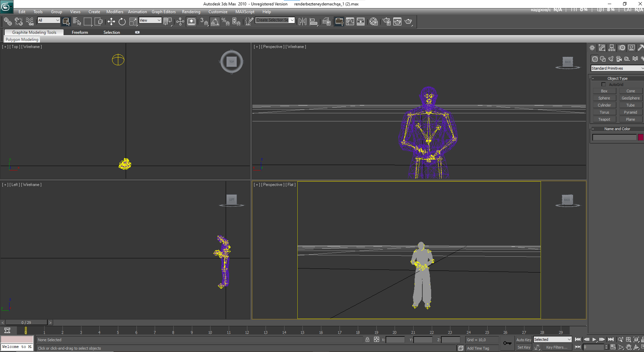Expand the View reference coordinate dropdown

coord(150,20)
